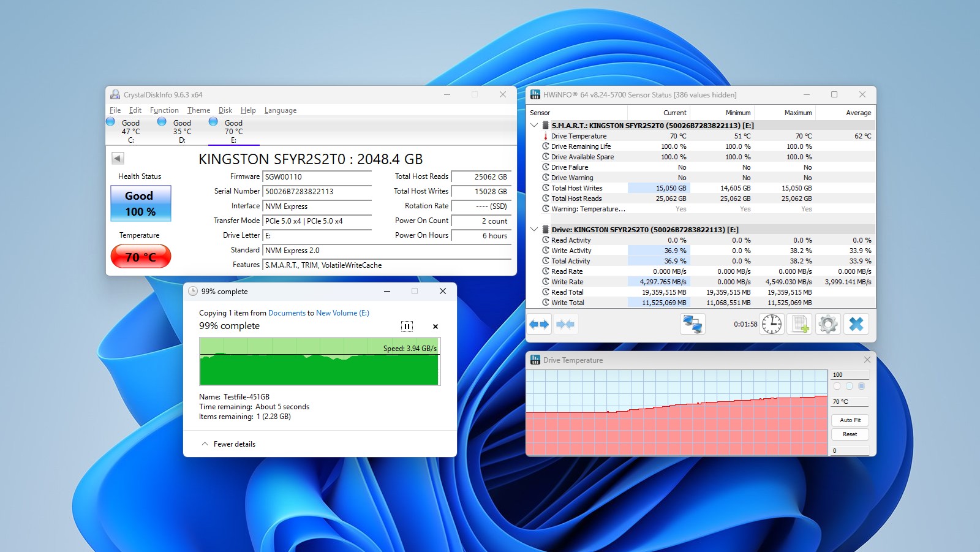Click the Current column header in HWiNFO
980x552 pixels.
[x=659, y=113]
